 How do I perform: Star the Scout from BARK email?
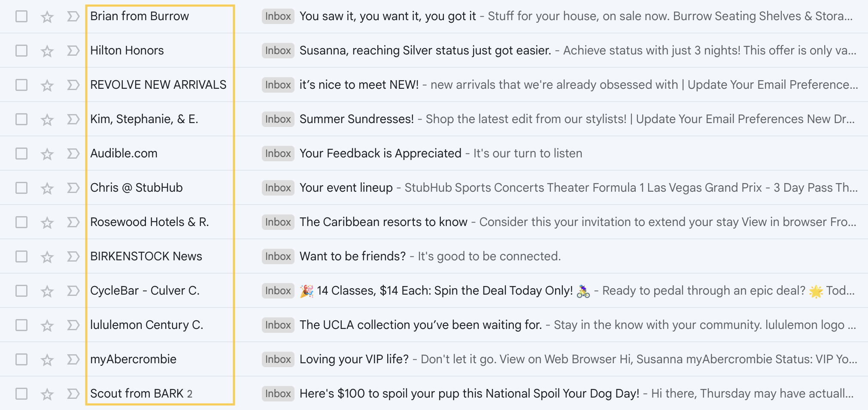(x=47, y=394)
